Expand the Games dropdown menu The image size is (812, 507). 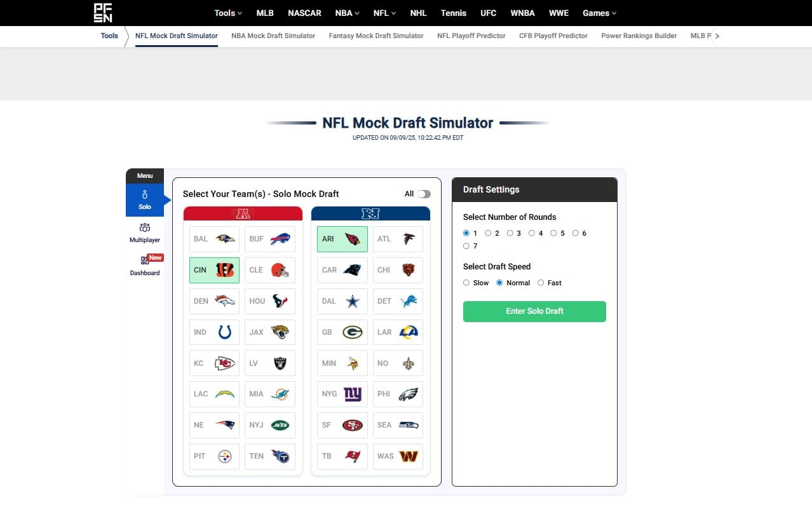coord(599,13)
